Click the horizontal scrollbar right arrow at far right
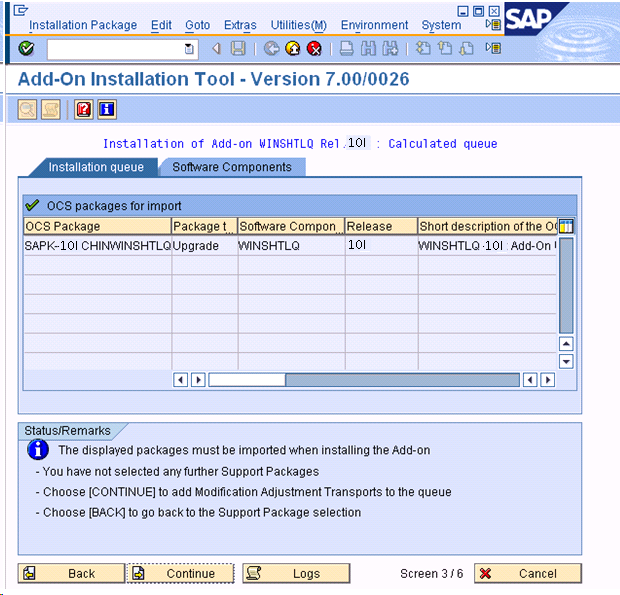620x595 pixels. point(548,380)
